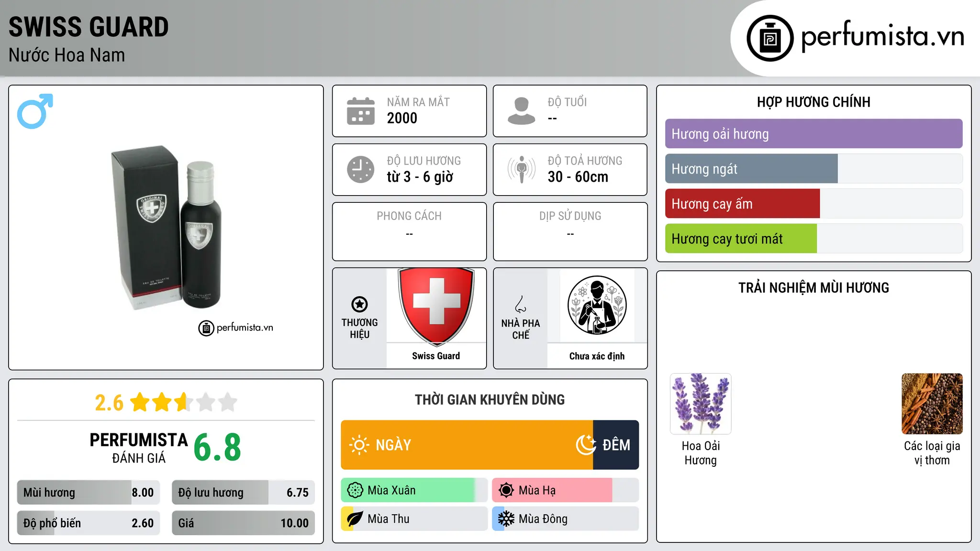This screenshot has height=551, width=980.
Task: Click the green 6.8 Perfumista score
Action: pos(217,448)
